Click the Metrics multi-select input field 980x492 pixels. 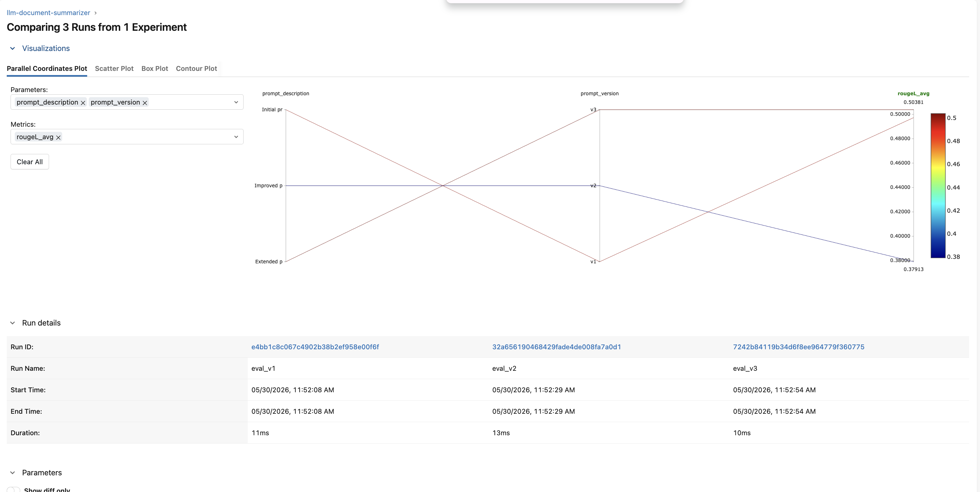[x=127, y=137]
